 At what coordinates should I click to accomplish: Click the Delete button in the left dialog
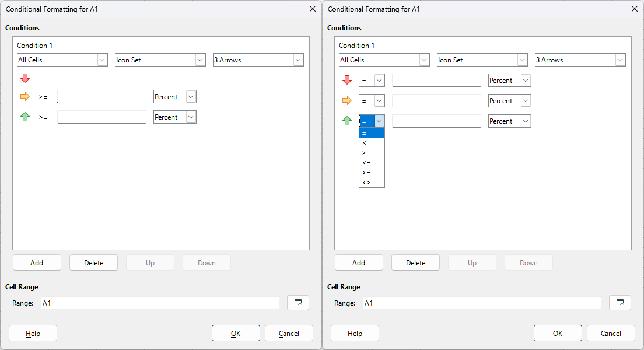tap(93, 262)
